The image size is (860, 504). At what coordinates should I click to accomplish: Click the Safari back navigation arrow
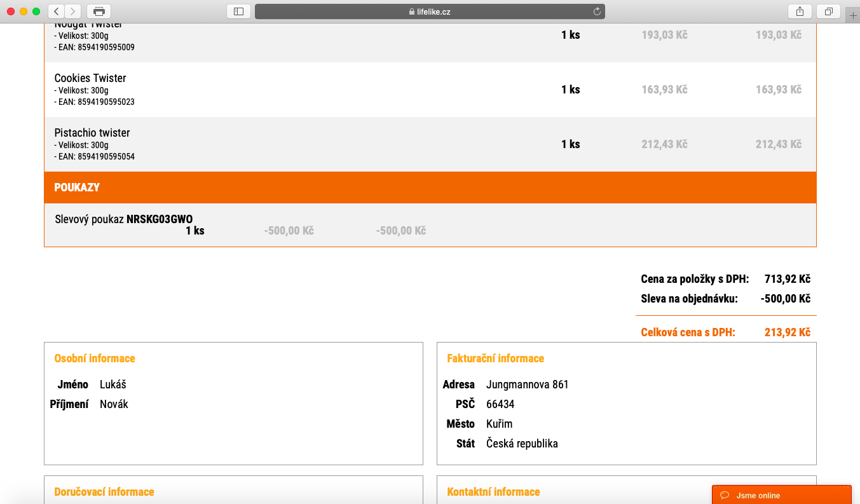point(57,11)
